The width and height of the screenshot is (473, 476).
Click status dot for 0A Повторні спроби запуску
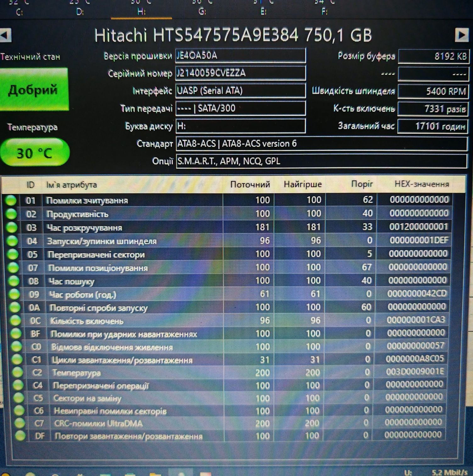(15, 308)
